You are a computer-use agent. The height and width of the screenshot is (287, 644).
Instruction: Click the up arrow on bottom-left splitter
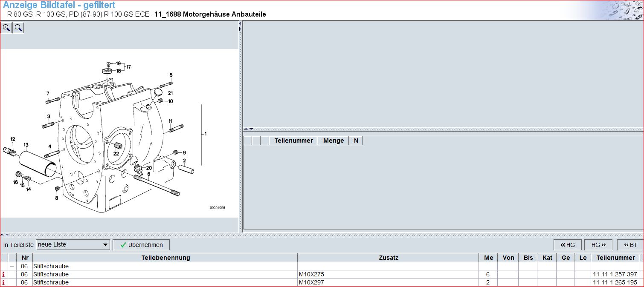tap(2, 235)
